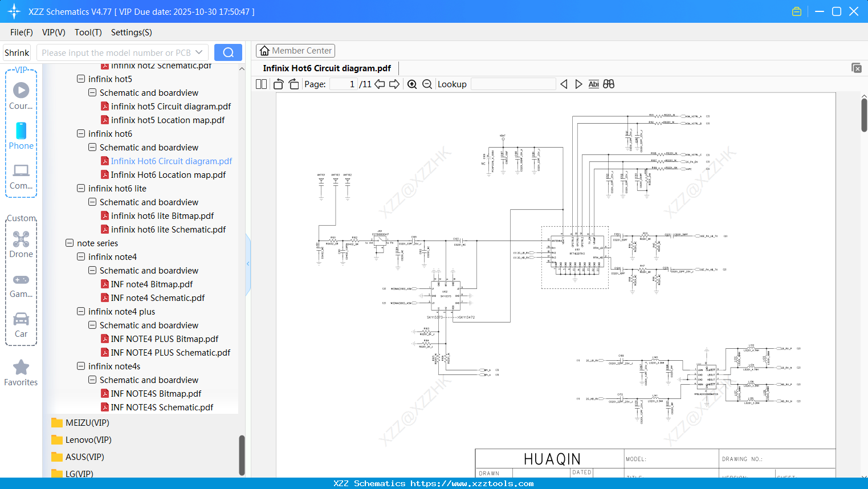Switch to the Infinix Hot6 Circuit diagram tab
Screen dimensions: 868x489
pos(326,68)
